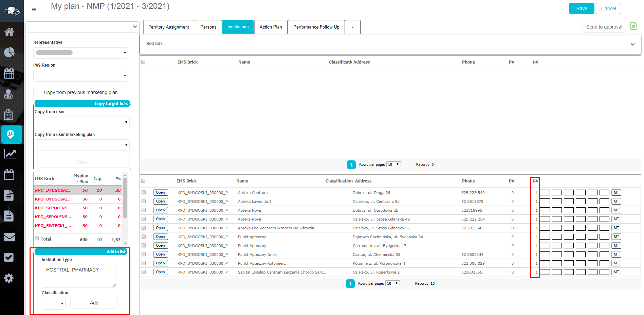Toggle the Total checkbox
This screenshot has width=644, height=315.
tap(37, 239)
